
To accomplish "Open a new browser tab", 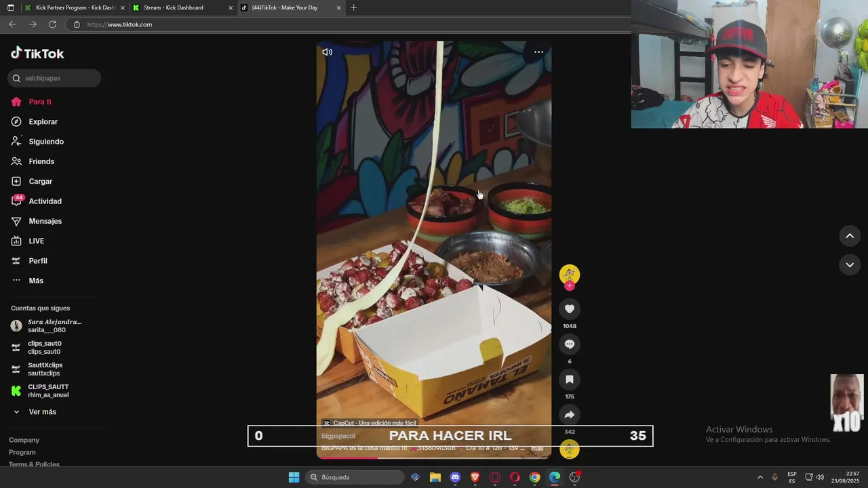I will pyautogui.click(x=353, y=7).
